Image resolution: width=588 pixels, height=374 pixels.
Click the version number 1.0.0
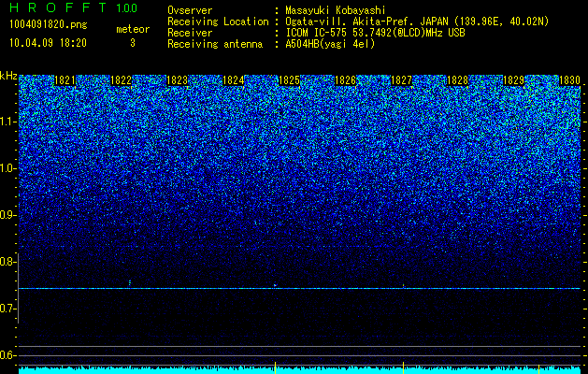127,8
